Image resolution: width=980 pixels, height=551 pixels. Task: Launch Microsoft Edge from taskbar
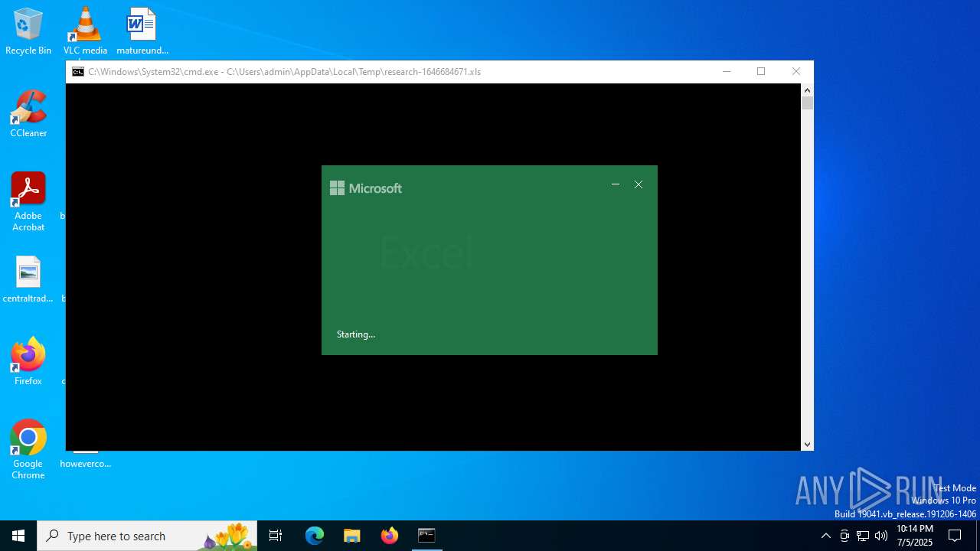pyautogui.click(x=315, y=536)
